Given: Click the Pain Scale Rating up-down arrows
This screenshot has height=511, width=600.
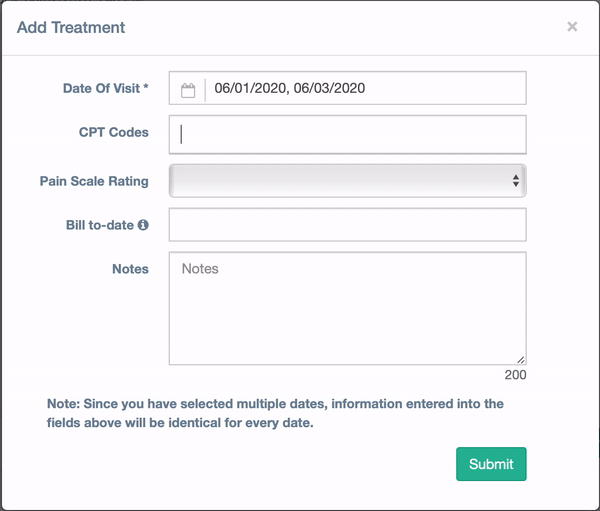Looking at the screenshot, I should [516, 181].
